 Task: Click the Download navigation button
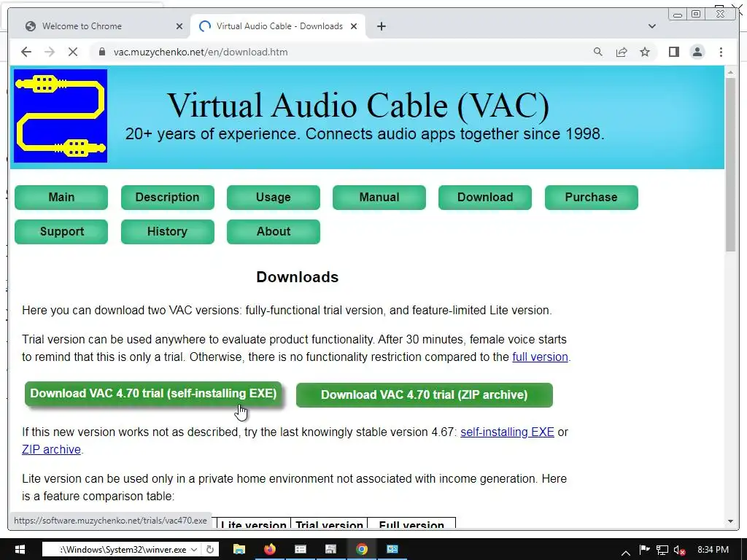coord(485,197)
